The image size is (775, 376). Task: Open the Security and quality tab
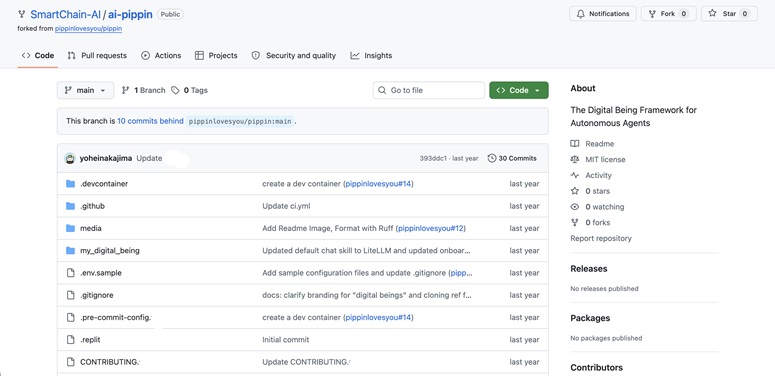click(294, 55)
